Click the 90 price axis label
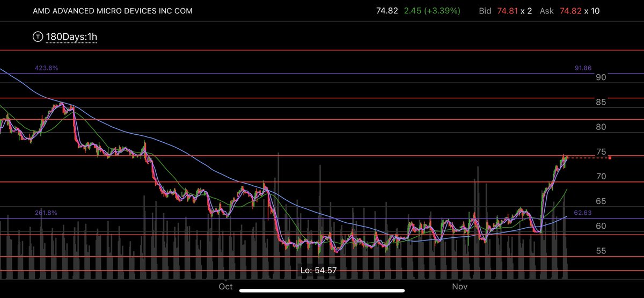644x298 pixels. (x=601, y=77)
